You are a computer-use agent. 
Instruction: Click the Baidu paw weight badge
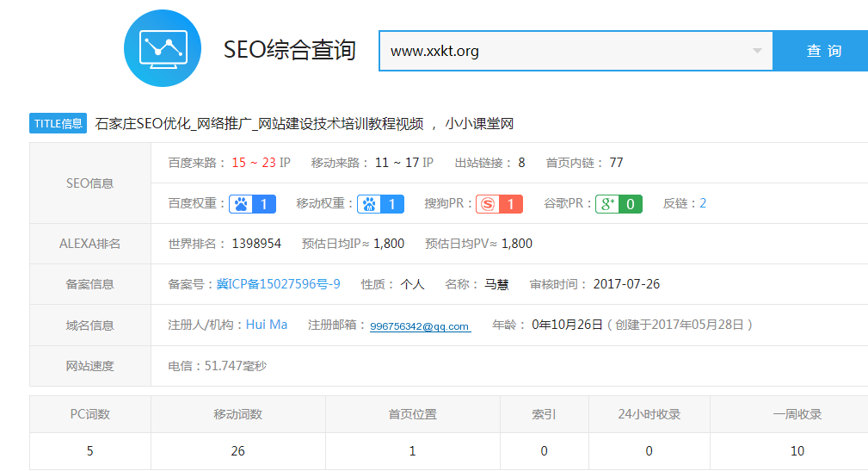(x=252, y=204)
